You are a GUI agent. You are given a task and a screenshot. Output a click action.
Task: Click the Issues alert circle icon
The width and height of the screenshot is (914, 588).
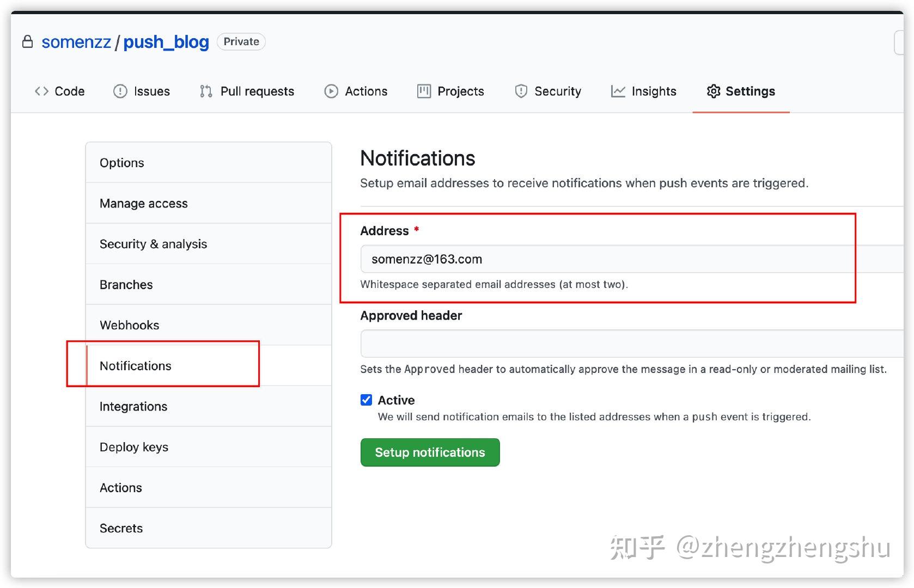[x=120, y=91]
